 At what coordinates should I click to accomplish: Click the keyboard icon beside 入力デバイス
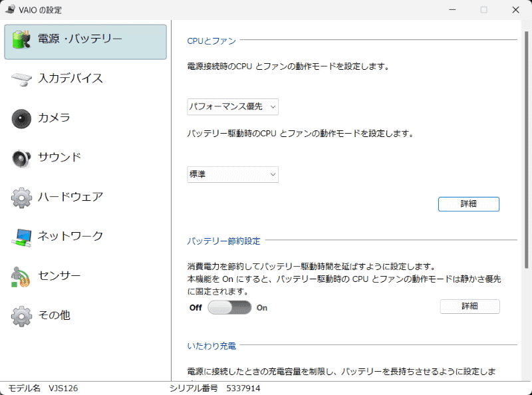click(x=21, y=78)
